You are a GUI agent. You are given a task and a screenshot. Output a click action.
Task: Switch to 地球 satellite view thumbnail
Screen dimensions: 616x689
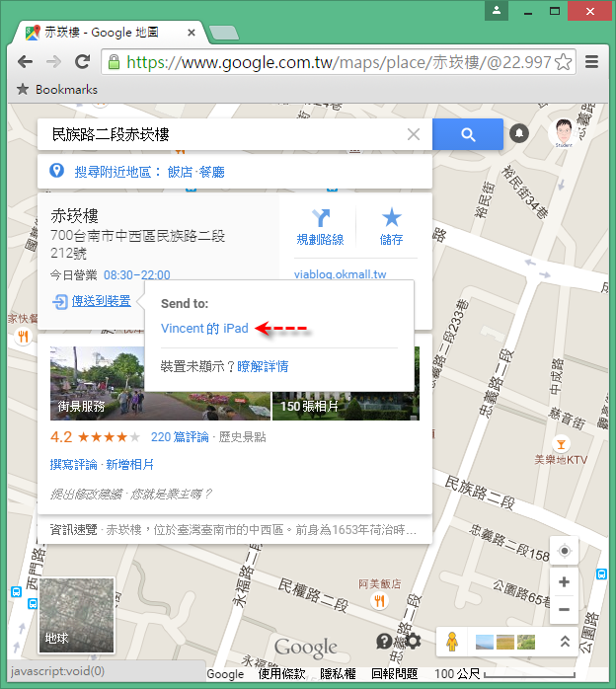[x=77, y=615]
